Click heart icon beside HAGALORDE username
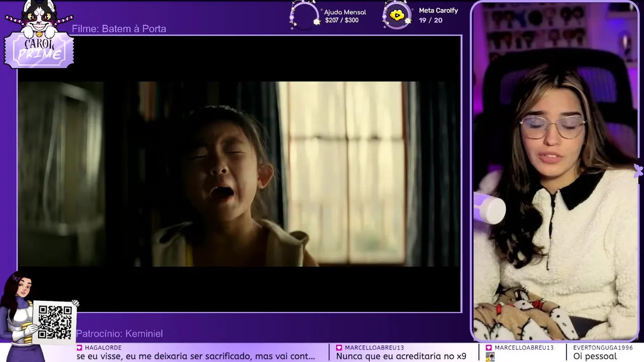 pyautogui.click(x=79, y=347)
